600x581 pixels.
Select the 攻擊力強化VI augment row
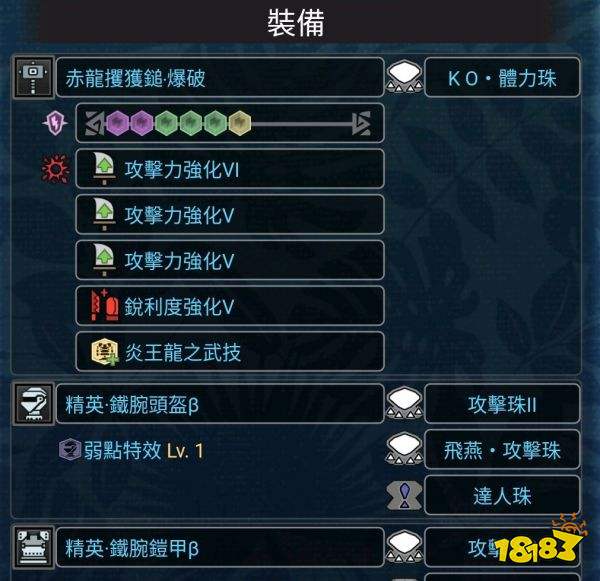point(230,169)
